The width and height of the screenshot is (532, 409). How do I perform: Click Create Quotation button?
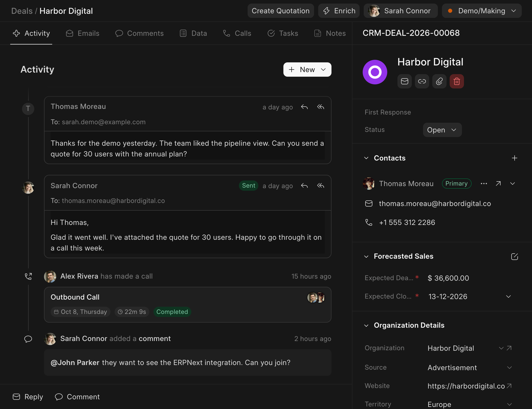281,11
